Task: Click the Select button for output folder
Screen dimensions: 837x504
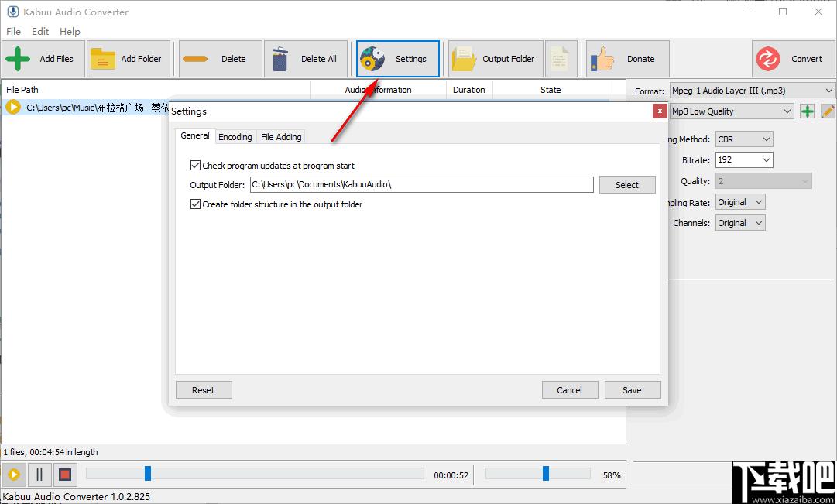Action: pyautogui.click(x=627, y=185)
